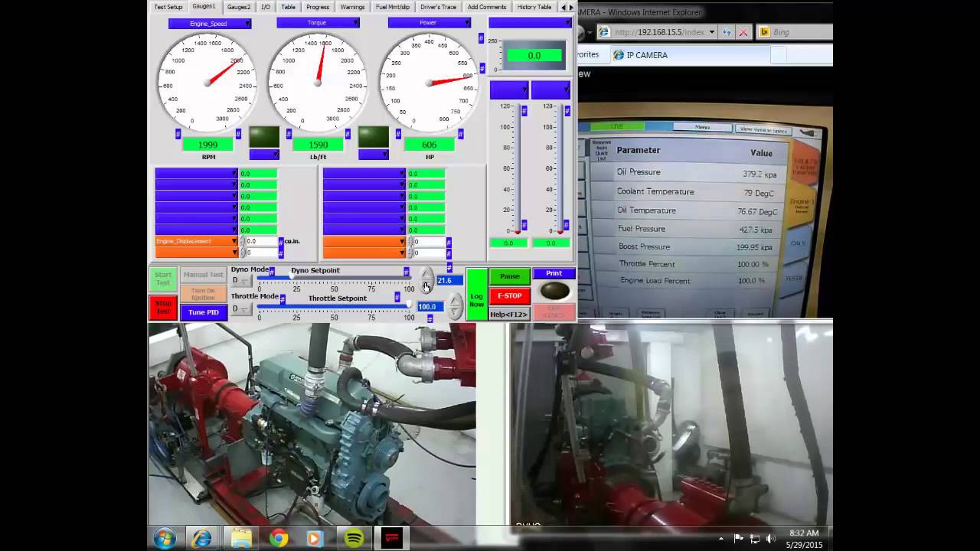Screen dimensions: 980x551
Task: Click Turn On Ignition
Action: pyautogui.click(x=203, y=295)
